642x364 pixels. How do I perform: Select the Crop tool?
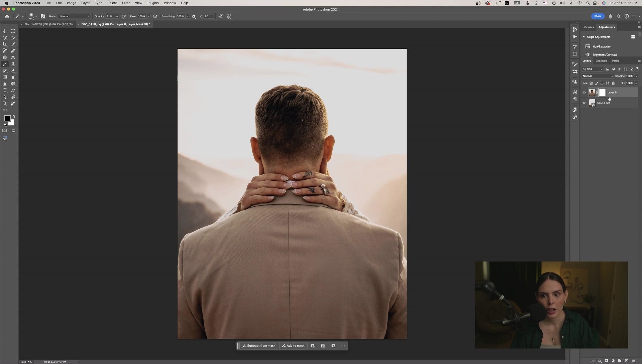coord(5,44)
